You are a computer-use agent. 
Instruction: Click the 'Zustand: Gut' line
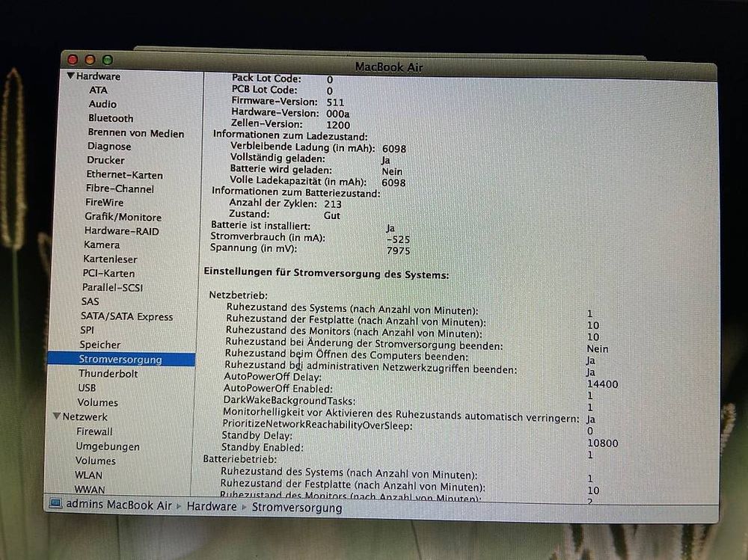(x=284, y=215)
